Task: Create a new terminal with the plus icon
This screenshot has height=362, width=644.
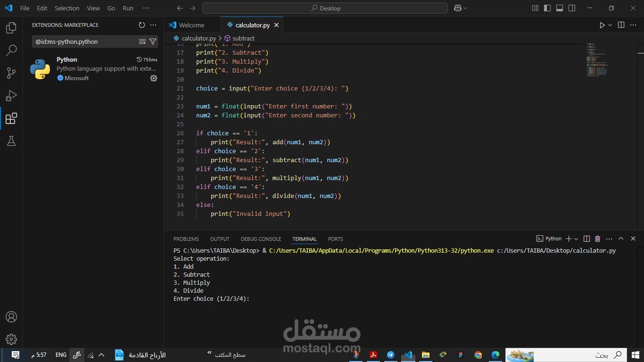Action: pos(568,239)
